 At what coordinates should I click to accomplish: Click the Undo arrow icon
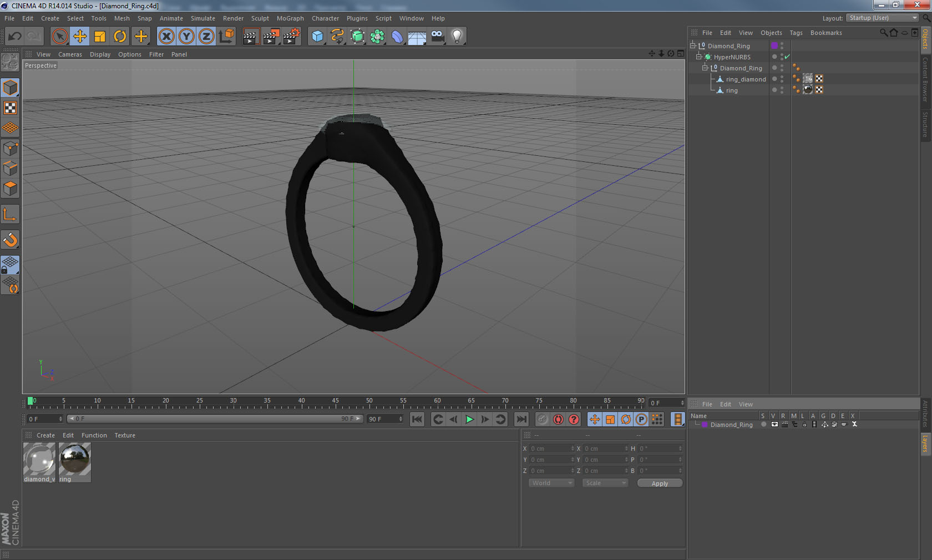coord(15,37)
